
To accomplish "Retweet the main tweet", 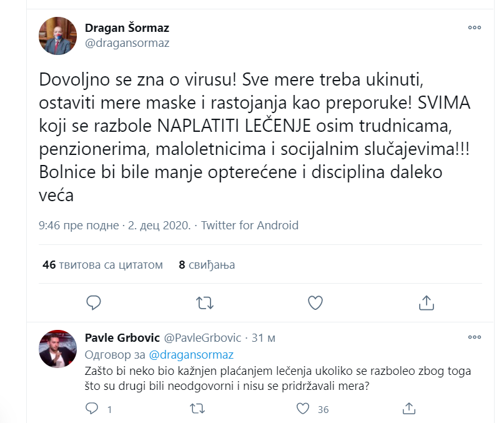I will [205, 302].
